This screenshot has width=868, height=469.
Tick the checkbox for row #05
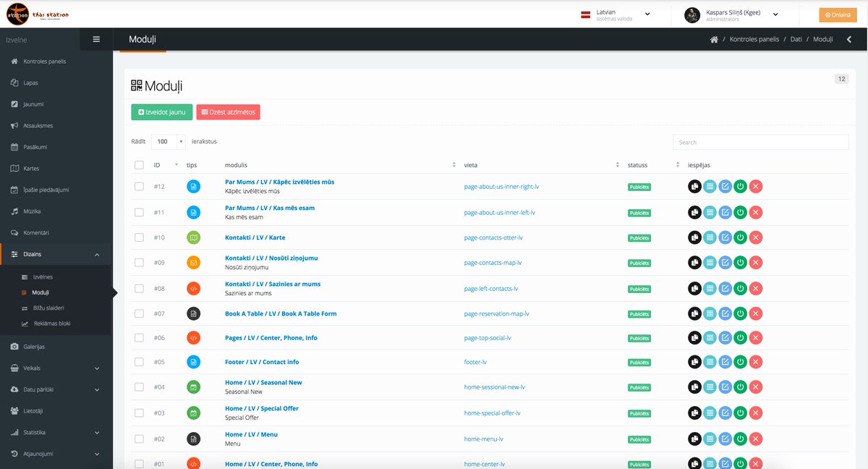tap(139, 362)
